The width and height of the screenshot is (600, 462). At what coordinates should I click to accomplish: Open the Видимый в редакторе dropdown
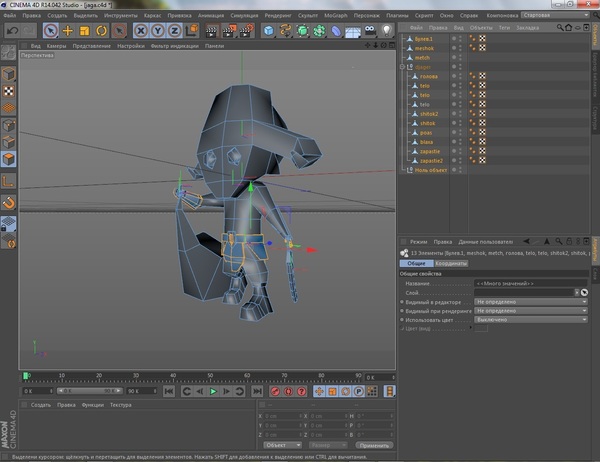click(x=530, y=301)
